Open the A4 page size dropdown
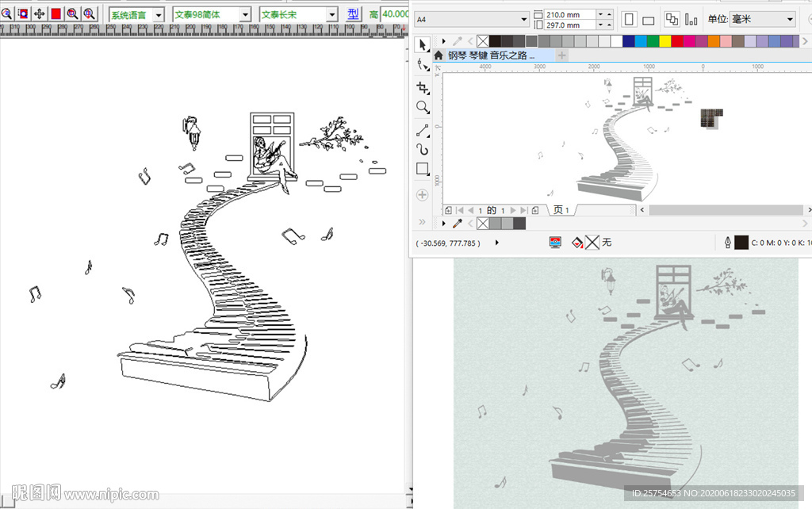Viewport: 812px width, 509px height. tap(472, 19)
